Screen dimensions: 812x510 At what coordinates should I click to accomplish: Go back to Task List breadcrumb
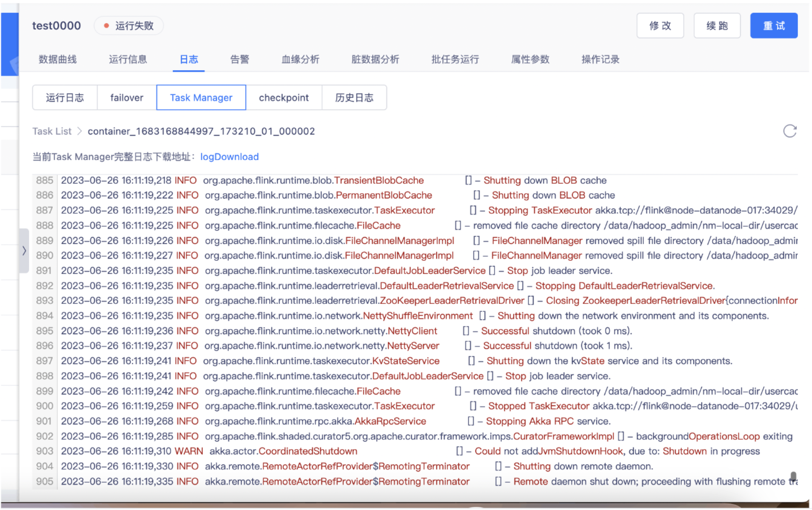(52, 131)
